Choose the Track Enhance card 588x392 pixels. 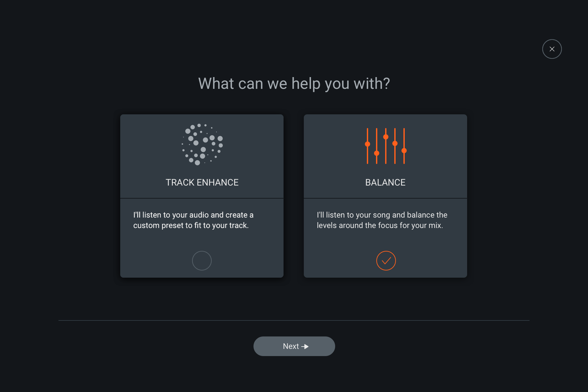point(202,196)
